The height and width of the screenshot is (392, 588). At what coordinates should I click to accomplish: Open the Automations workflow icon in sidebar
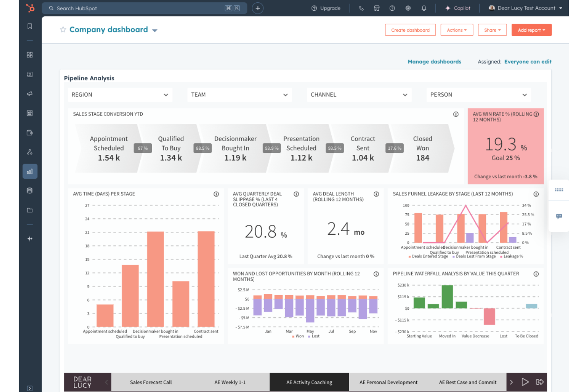(x=29, y=151)
